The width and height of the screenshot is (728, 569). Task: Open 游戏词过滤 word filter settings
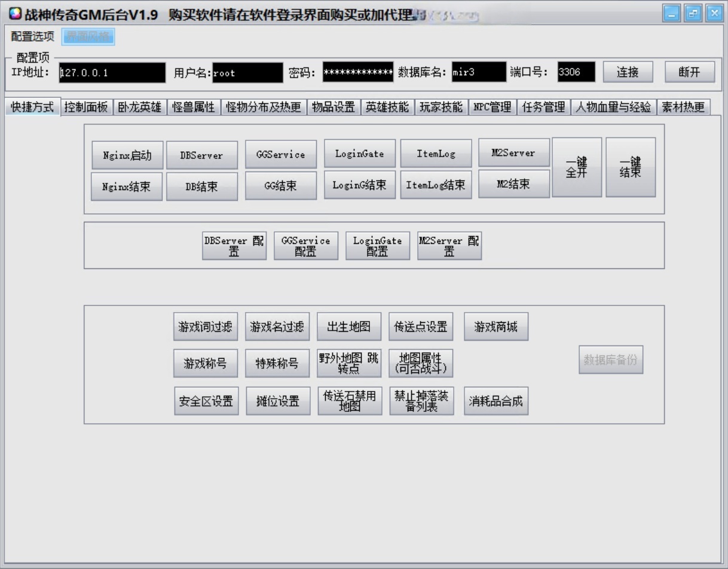[x=205, y=326]
